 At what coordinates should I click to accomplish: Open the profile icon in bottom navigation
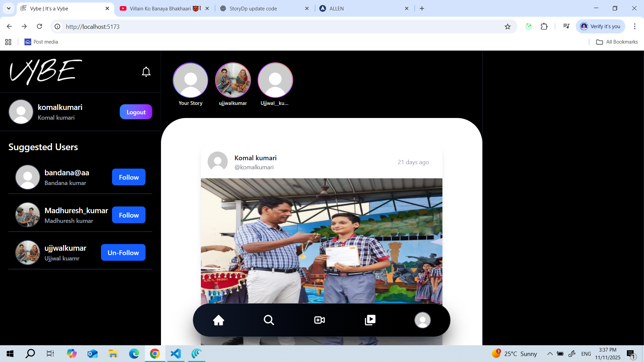coord(423,320)
